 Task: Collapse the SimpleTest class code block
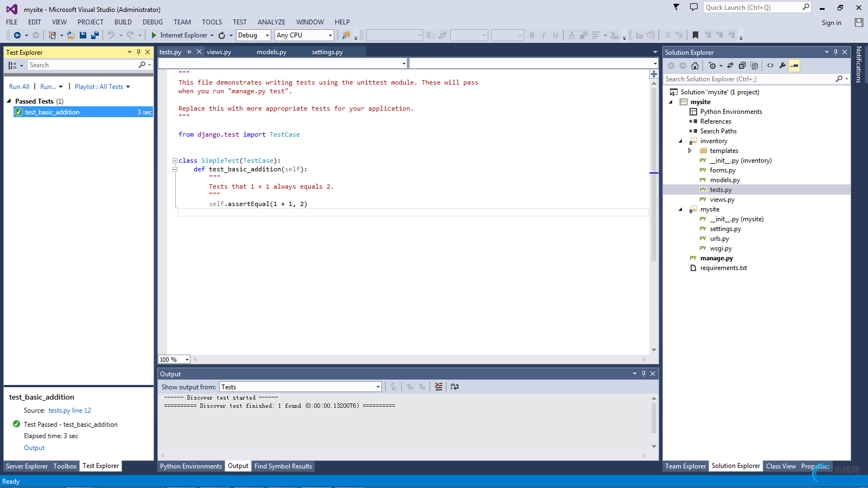175,160
